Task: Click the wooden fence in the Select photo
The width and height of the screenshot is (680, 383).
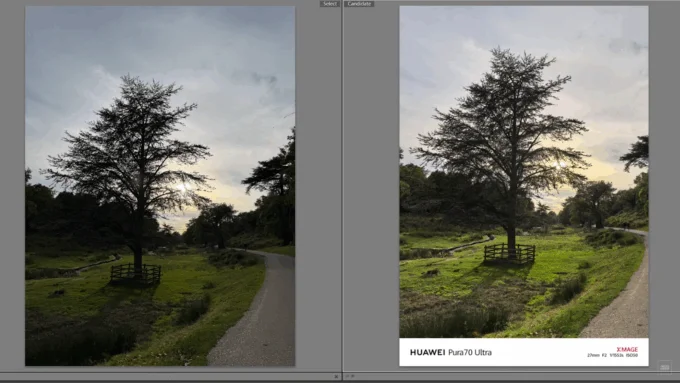Action: pos(135,274)
